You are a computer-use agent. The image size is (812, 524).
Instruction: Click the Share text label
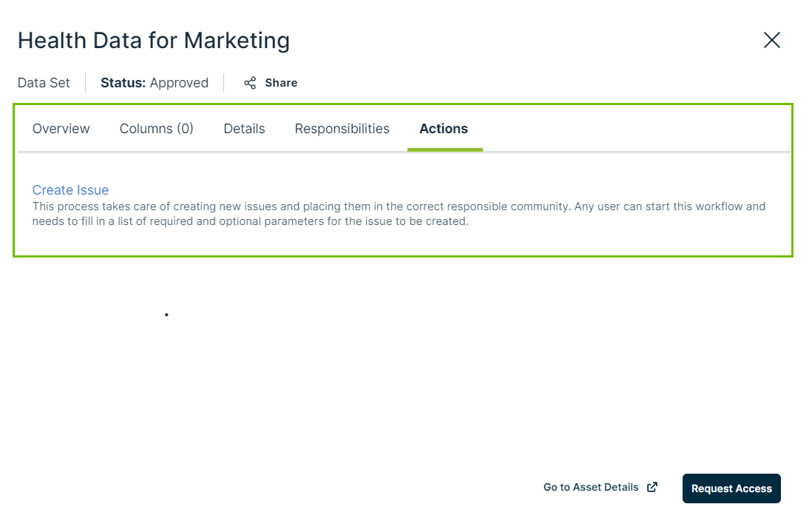(x=281, y=83)
